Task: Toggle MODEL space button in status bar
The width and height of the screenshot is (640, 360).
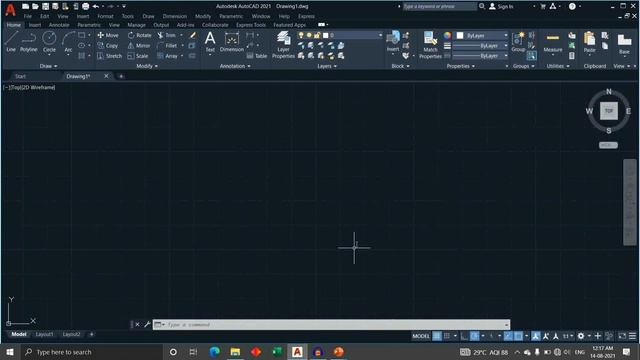Action: pos(420,336)
